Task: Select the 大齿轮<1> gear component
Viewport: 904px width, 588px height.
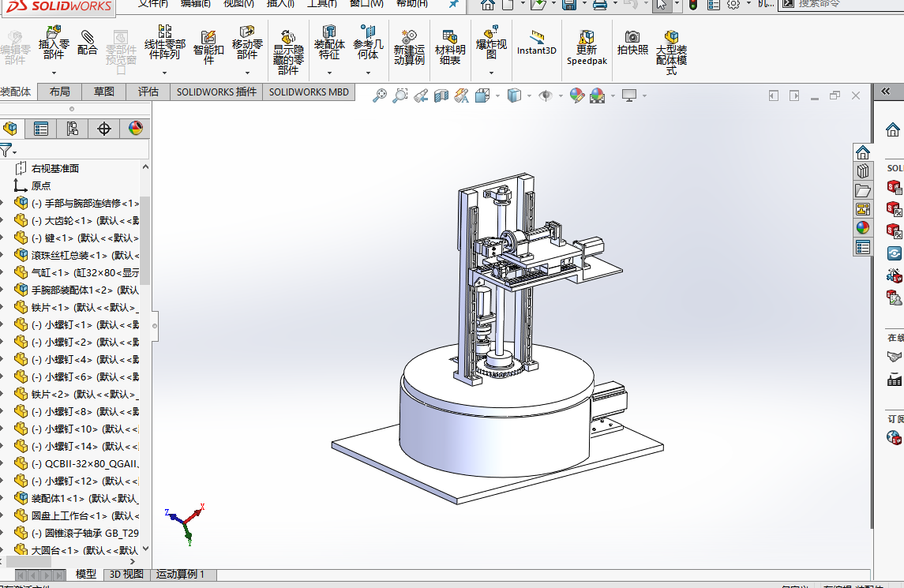Action: tap(85, 220)
